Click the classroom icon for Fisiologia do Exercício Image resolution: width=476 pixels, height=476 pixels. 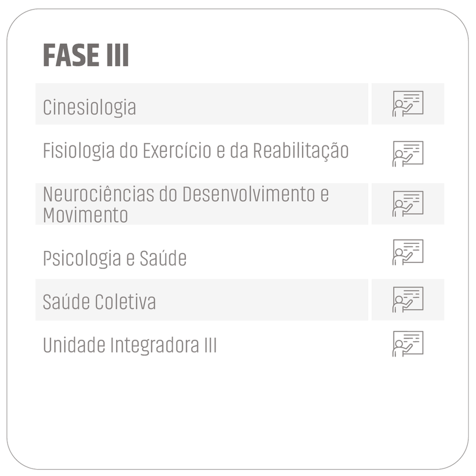(408, 153)
